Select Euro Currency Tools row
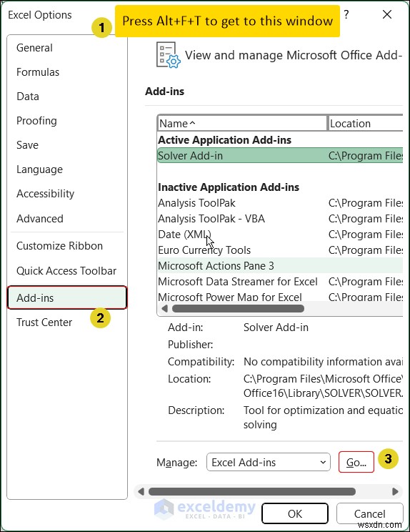 pyautogui.click(x=280, y=250)
